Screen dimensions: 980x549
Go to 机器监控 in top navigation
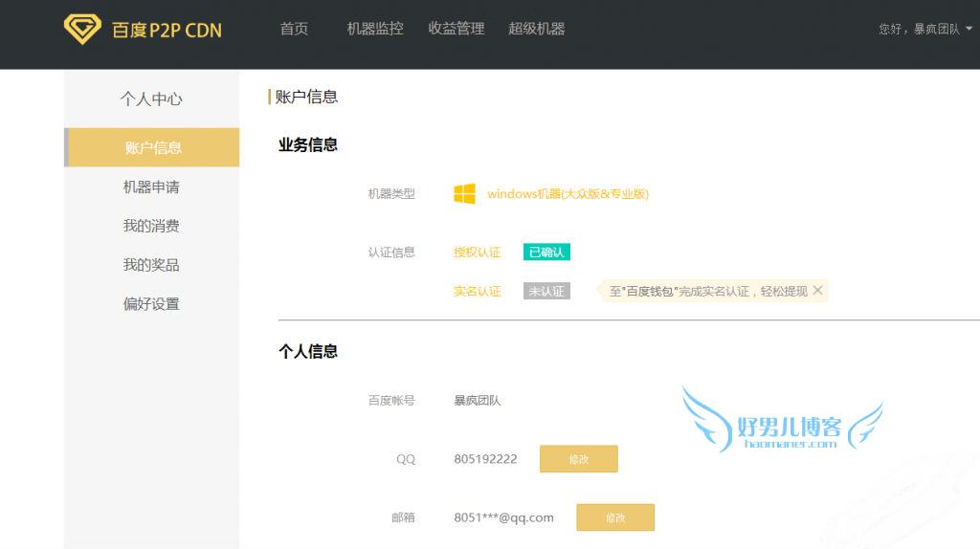[x=375, y=29]
